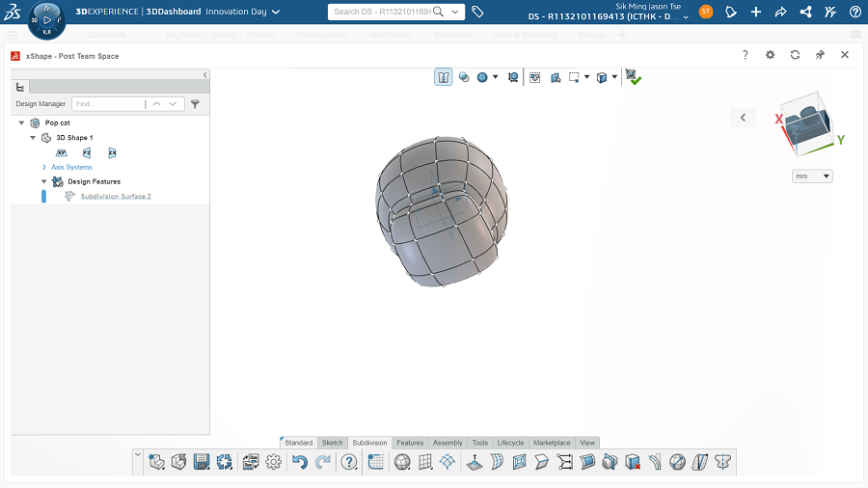Click the filter funnel in Design Manager
Viewport: 868px width, 488px height.
195,104
